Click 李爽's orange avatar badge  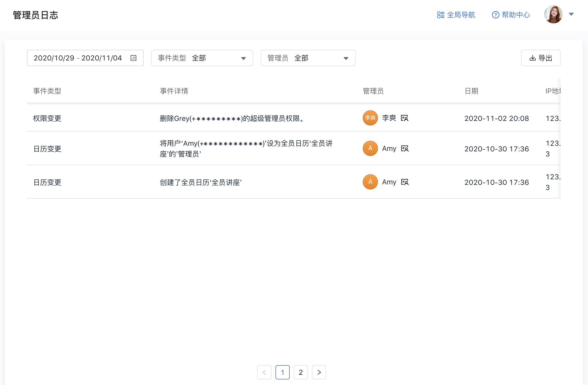370,118
